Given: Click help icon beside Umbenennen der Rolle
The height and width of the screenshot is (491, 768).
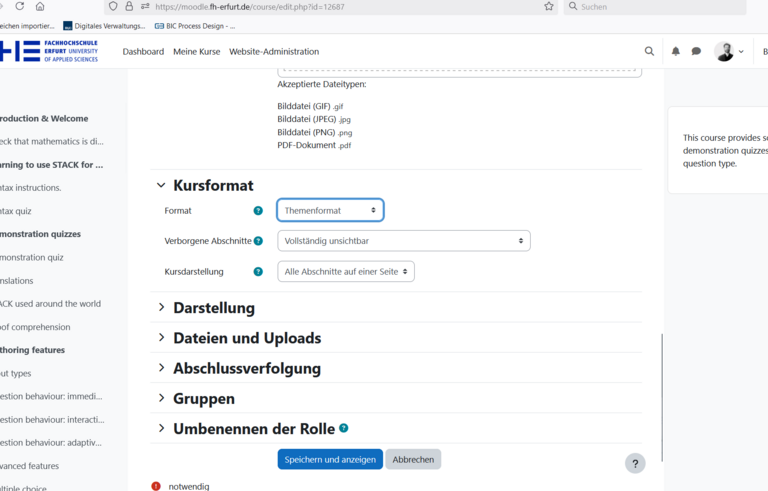Looking at the screenshot, I should pyautogui.click(x=344, y=428).
